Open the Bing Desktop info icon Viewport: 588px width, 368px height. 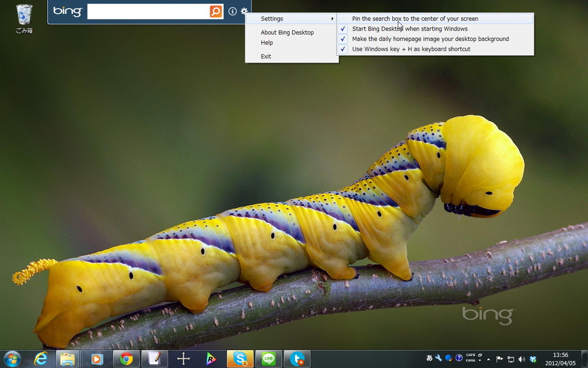(x=233, y=11)
